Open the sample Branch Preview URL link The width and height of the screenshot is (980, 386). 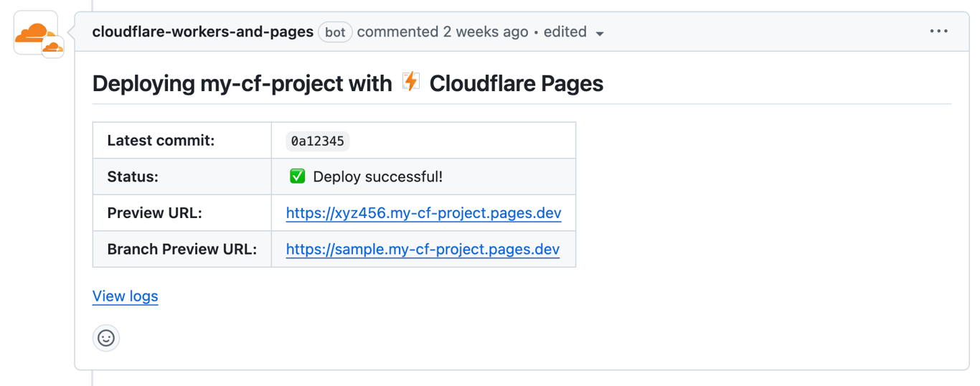pyautogui.click(x=423, y=249)
